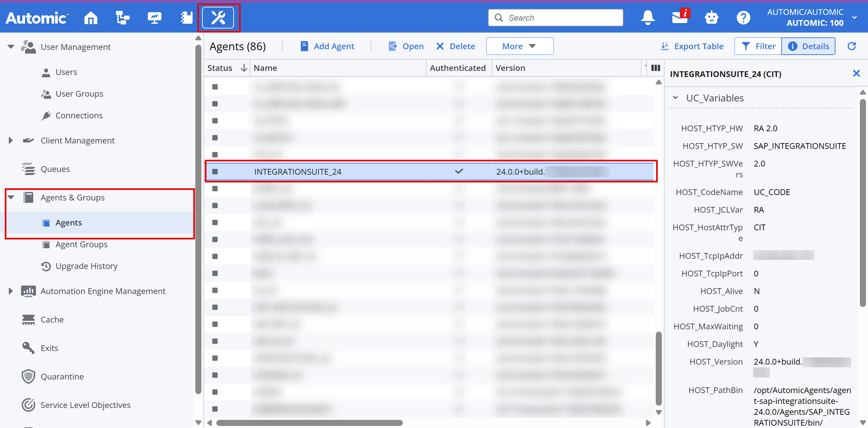Click the agents table vertical scrollbar

[659, 368]
